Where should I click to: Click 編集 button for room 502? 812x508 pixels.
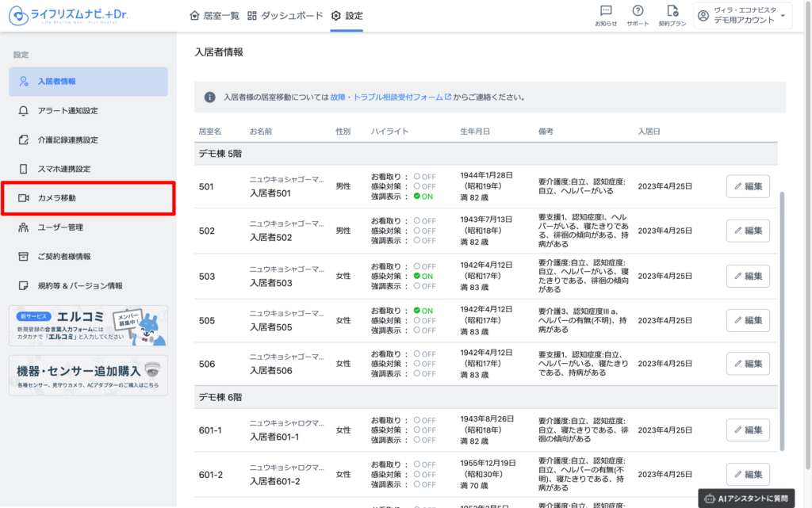747,231
